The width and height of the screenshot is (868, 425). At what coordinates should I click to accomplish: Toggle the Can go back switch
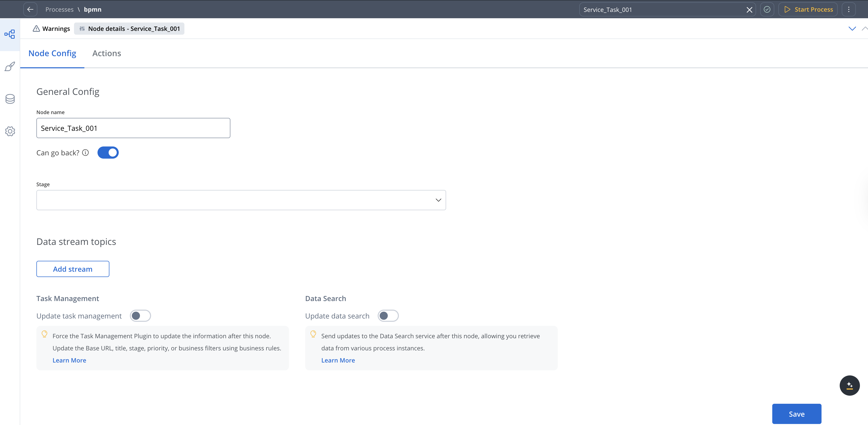[x=108, y=153]
